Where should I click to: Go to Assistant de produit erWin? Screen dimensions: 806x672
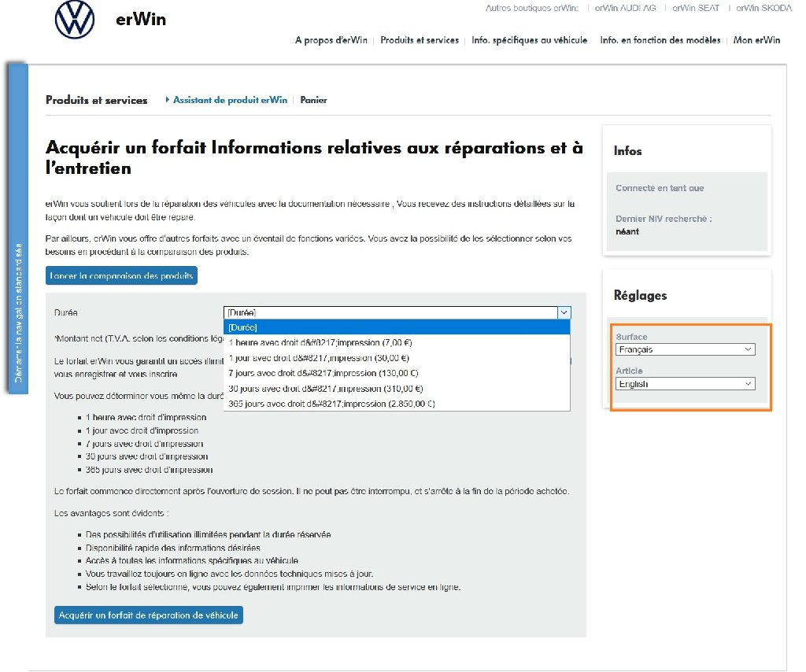230,100
